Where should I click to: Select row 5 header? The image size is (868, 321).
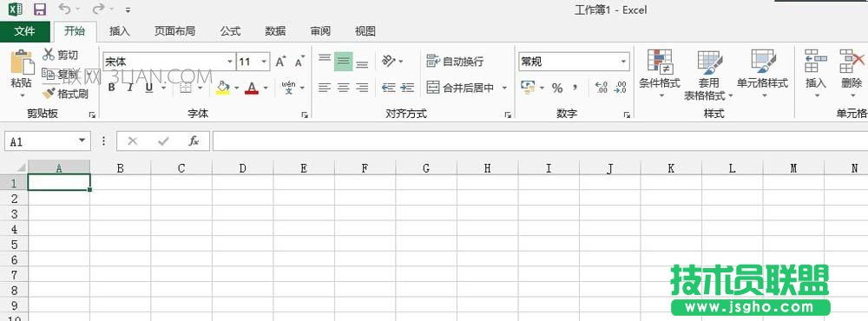15,244
